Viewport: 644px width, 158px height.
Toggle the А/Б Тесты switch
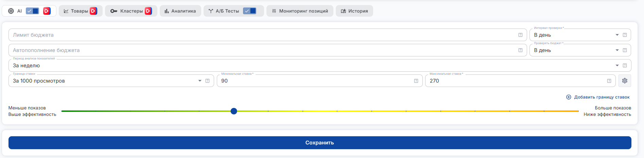pyautogui.click(x=249, y=11)
